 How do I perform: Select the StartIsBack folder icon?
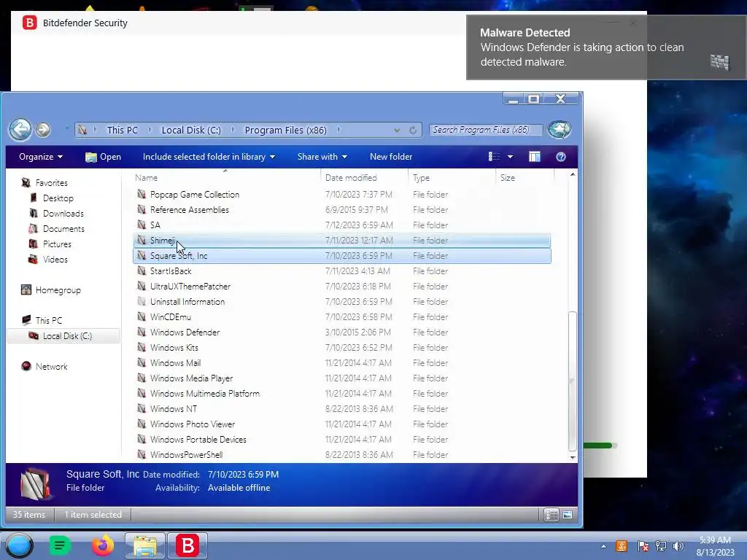pyautogui.click(x=142, y=271)
